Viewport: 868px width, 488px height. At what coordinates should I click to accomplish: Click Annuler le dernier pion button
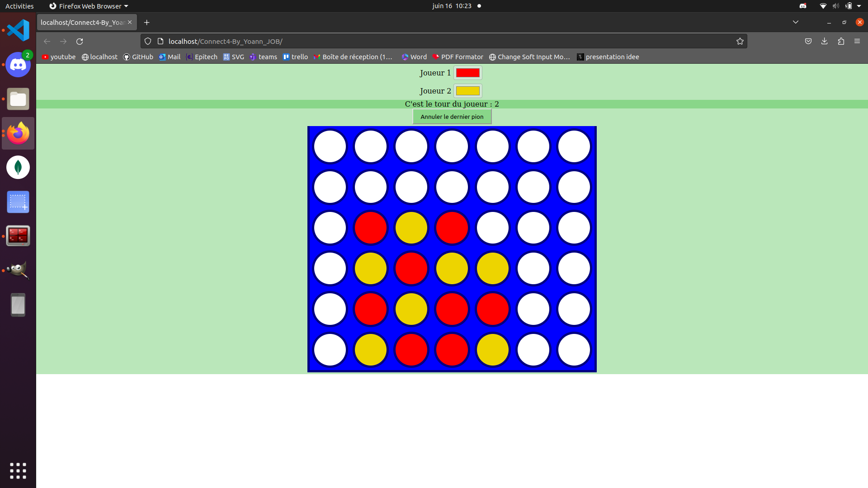(452, 117)
